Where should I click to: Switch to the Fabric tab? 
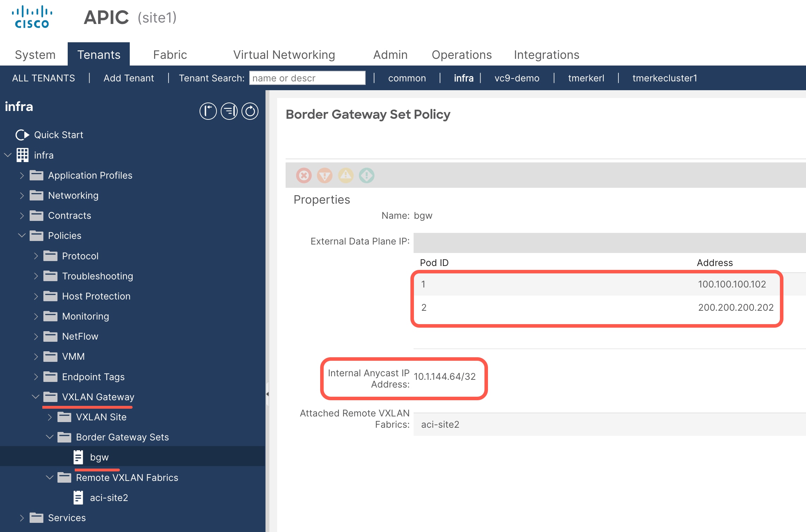pos(170,55)
